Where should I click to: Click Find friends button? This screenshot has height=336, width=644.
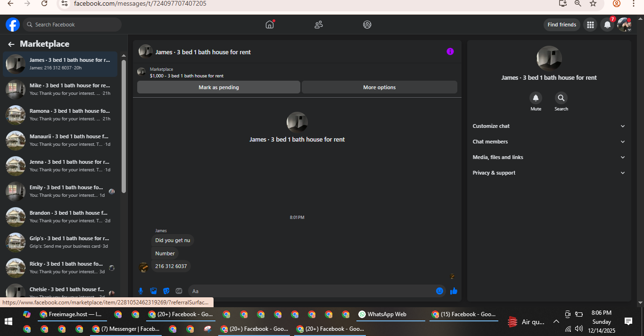pos(562,25)
